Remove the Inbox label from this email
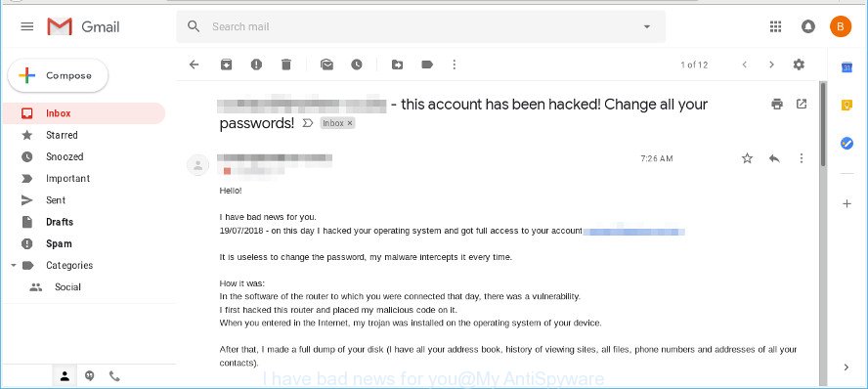868x389 pixels. tap(350, 123)
